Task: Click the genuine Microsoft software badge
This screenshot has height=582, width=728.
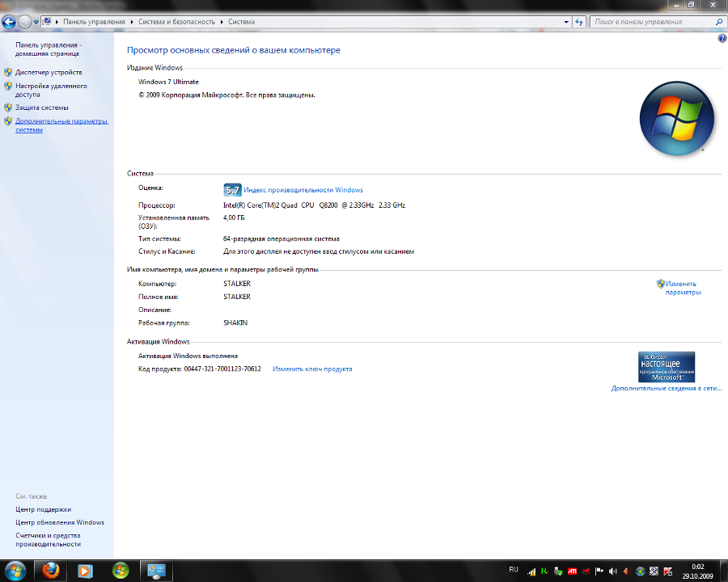Action: pyautogui.click(x=667, y=367)
